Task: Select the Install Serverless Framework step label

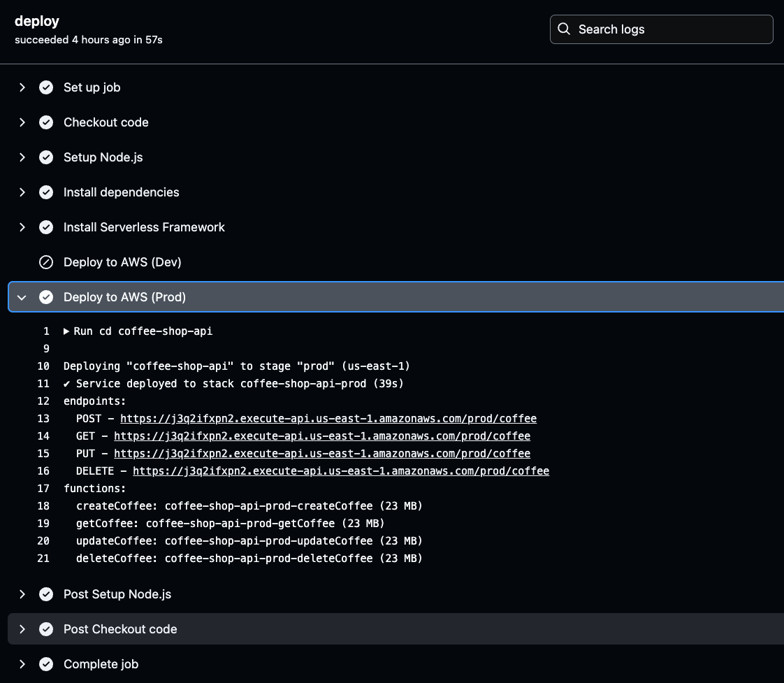Action: (144, 228)
